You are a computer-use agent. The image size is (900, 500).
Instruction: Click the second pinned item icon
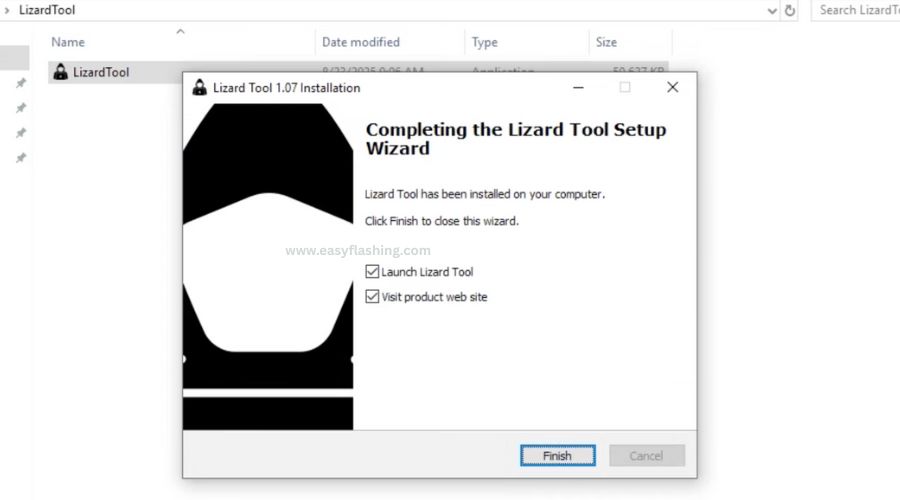pos(21,108)
